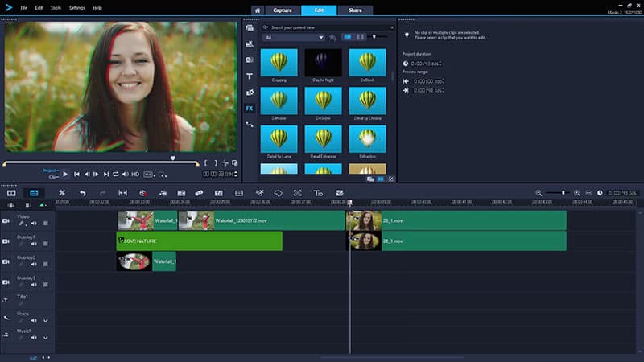
Task: Toggle system volume in player
Action: click(126, 175)
